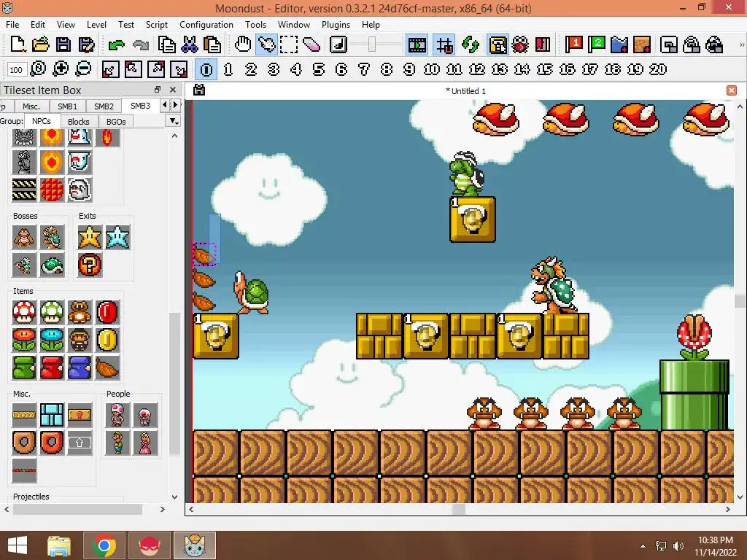Toggle the music note playback button
The image size is (747, 560).
pyautogui.click(x=338, y=44)
